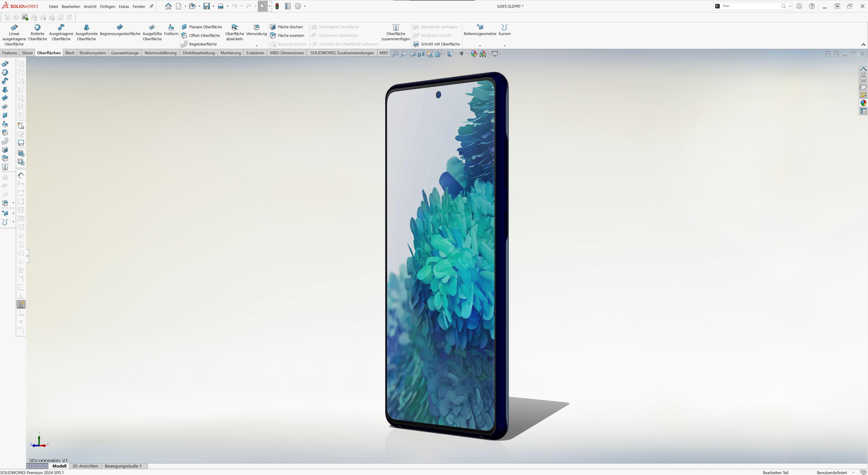Click Begrenzungsoberfläche tool
The width and height of the screenshot is (868, 475).
(x=120, y=30)
